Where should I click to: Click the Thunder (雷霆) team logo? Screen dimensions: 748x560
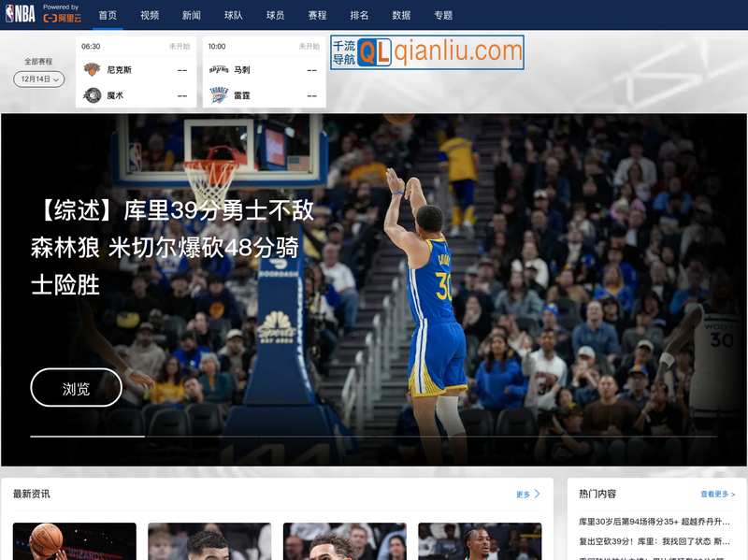coord(220,93)
